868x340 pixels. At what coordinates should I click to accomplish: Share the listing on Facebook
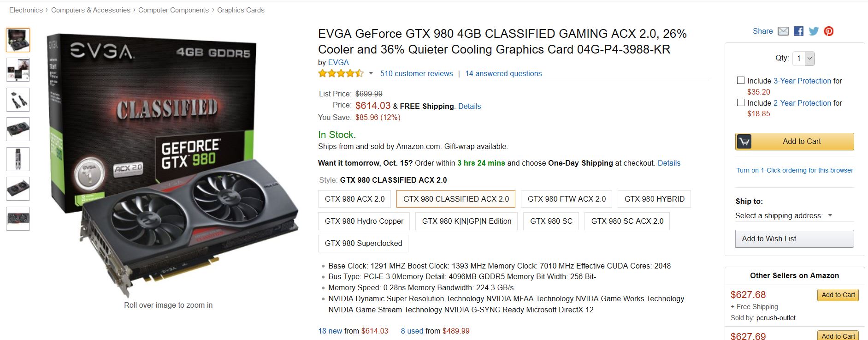click(799, 31)
